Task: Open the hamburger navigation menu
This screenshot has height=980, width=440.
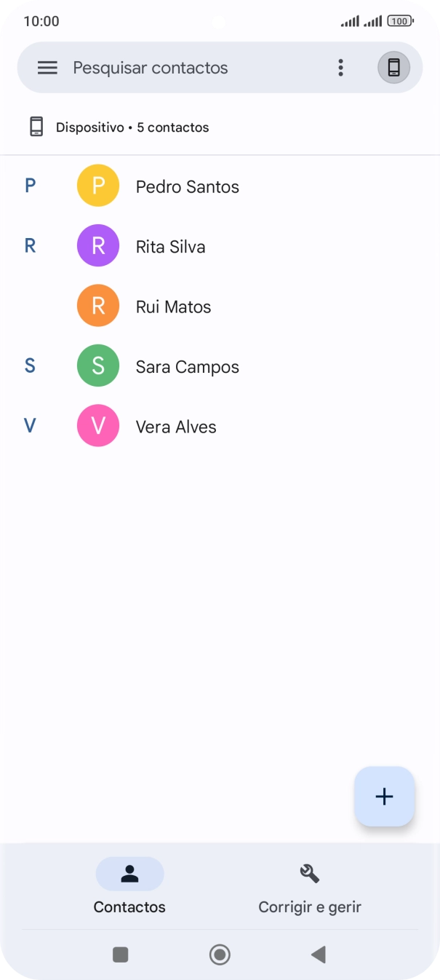Action: [47, 68]
